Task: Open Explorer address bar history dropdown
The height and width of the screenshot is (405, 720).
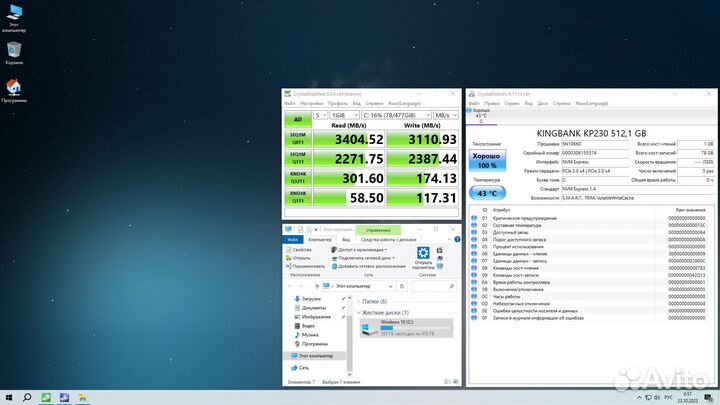Action: pyautogui.click(x=390, y=286)
